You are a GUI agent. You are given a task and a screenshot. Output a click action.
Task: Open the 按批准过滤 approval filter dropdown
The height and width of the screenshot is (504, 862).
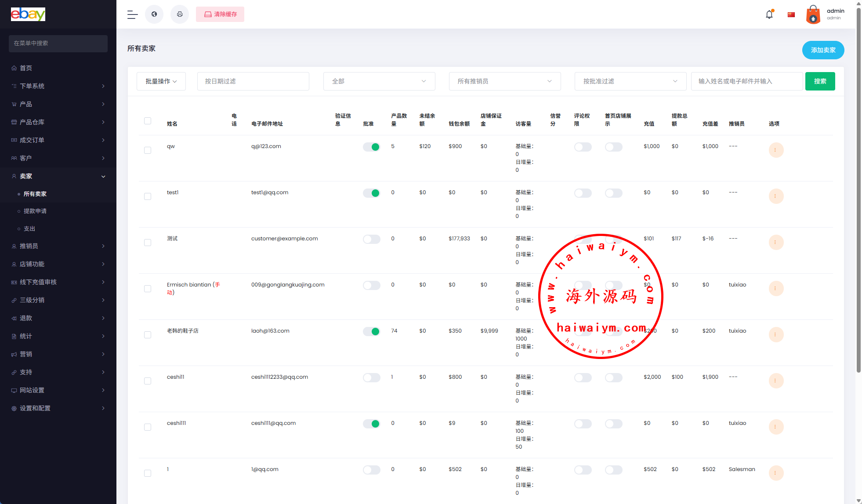click(630, 81)
